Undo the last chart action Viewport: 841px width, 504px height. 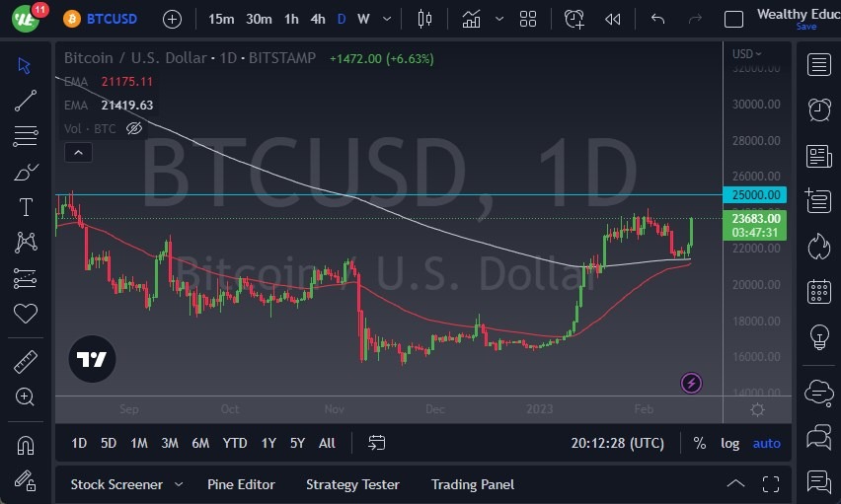[x=657, y=20]
